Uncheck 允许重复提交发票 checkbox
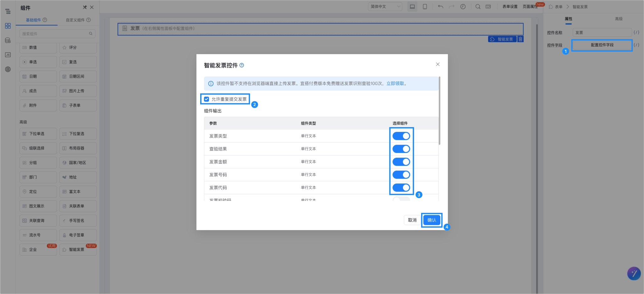 click(206, 99)
